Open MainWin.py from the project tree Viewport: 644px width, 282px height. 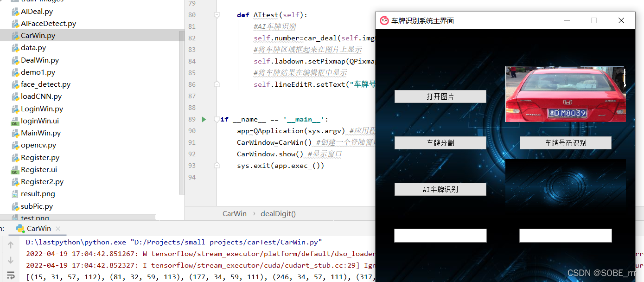41,133
